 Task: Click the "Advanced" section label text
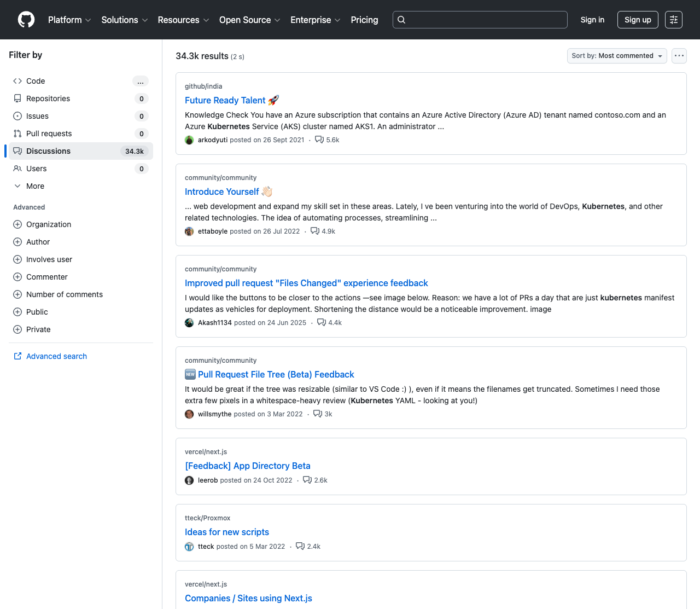point(29,207)
